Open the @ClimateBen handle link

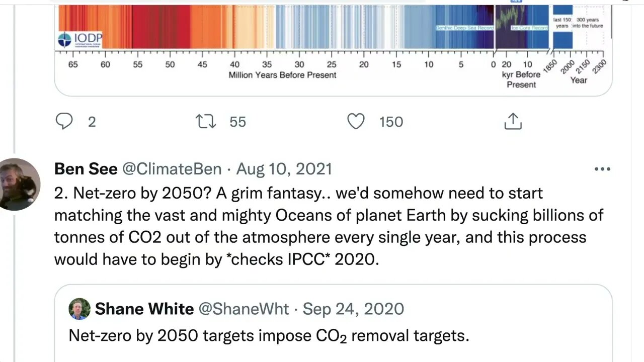coord(172,169)
